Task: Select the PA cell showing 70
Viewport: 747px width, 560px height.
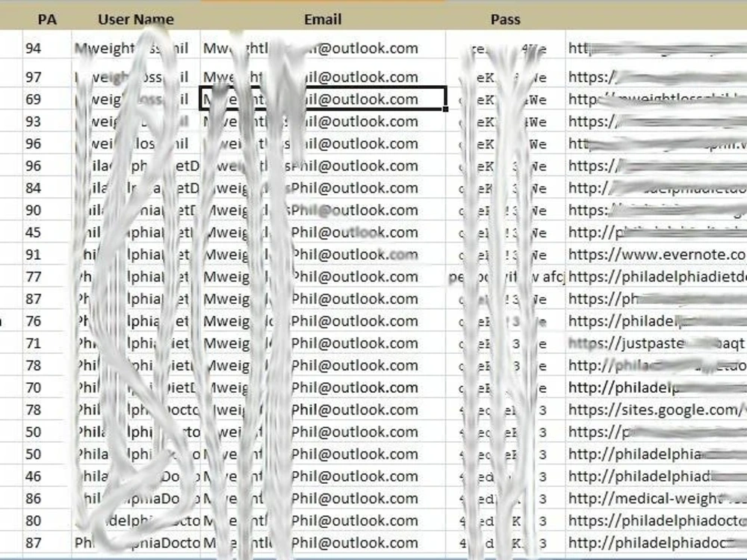Action: click(46, 388)
